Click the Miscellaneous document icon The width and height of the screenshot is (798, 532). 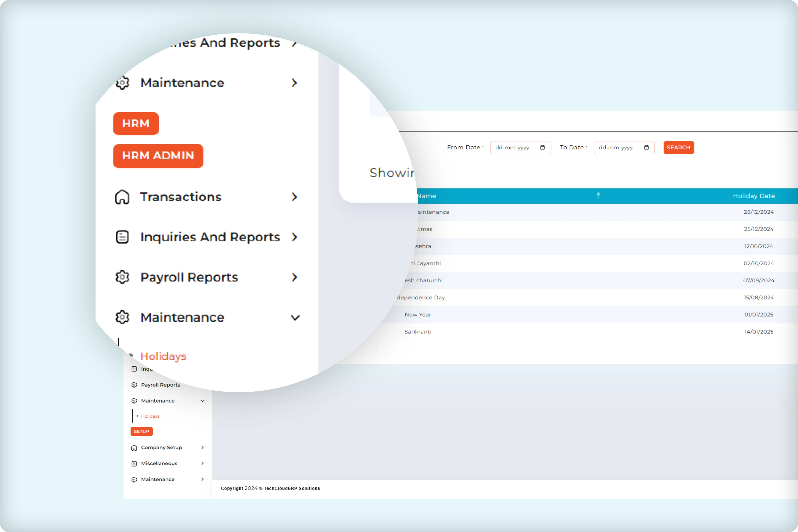coord(134,464)
